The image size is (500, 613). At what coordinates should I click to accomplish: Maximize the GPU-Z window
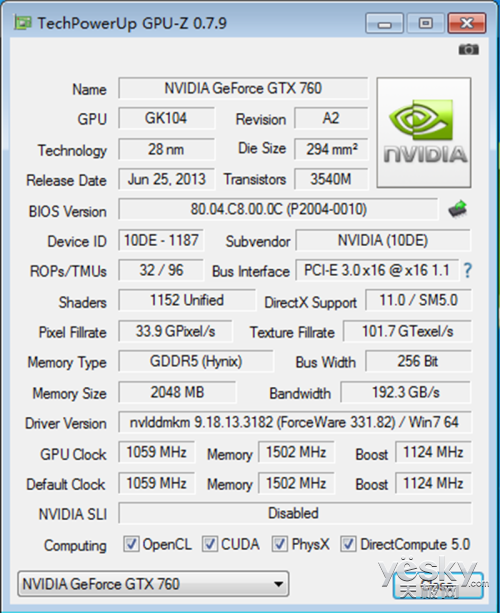(x=425, y=23)
